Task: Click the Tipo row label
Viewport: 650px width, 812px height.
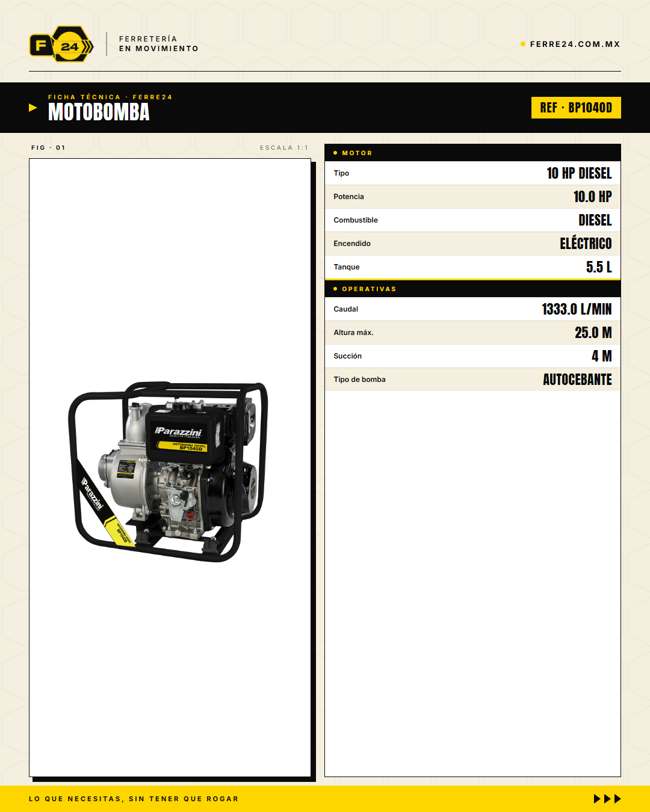Action: [x=341, y=173]
